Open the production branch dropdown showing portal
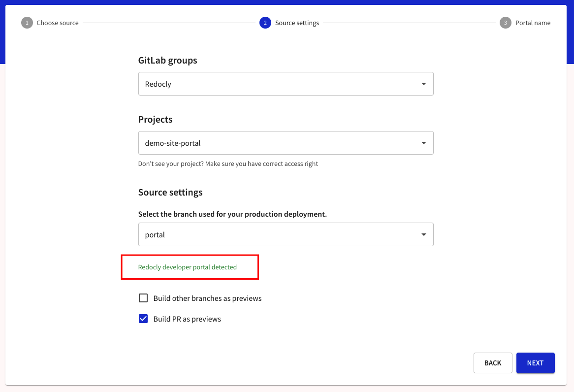 286,234
